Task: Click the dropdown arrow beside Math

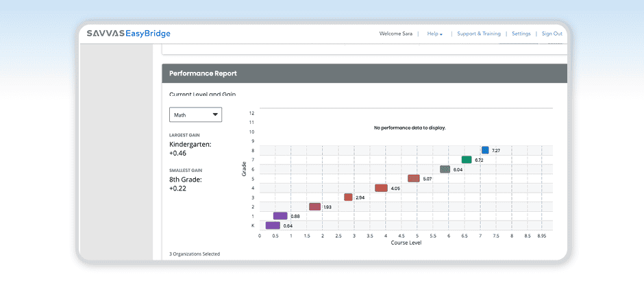Action: point(215,115)
